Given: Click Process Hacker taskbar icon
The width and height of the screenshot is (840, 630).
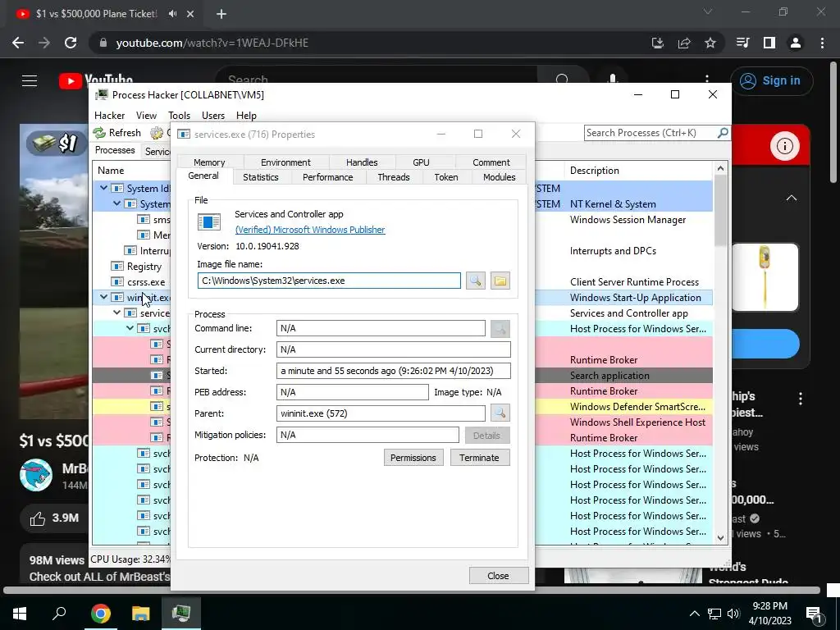Looking at the screenshot, I should (x=181, y=614).
